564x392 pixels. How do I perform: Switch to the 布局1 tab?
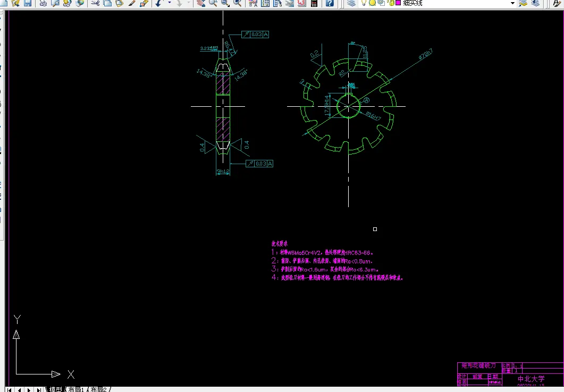coord(76,389)
